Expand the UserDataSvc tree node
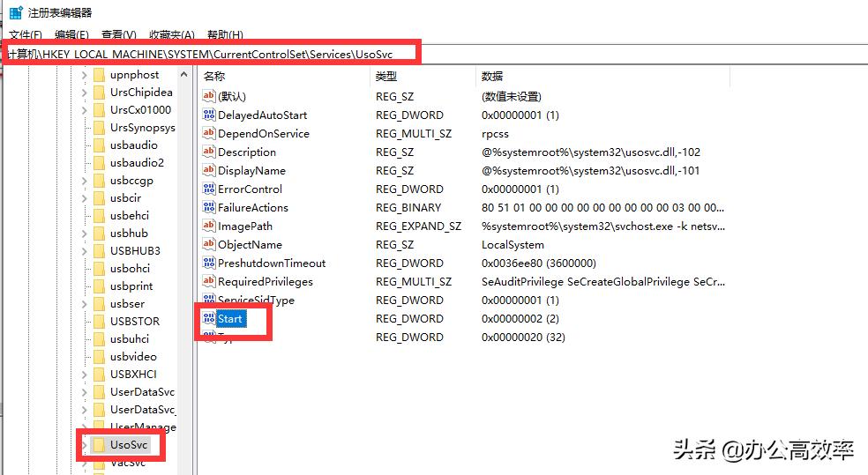The width and height of the screenshot is (868, 475). (x=85, y=392)
